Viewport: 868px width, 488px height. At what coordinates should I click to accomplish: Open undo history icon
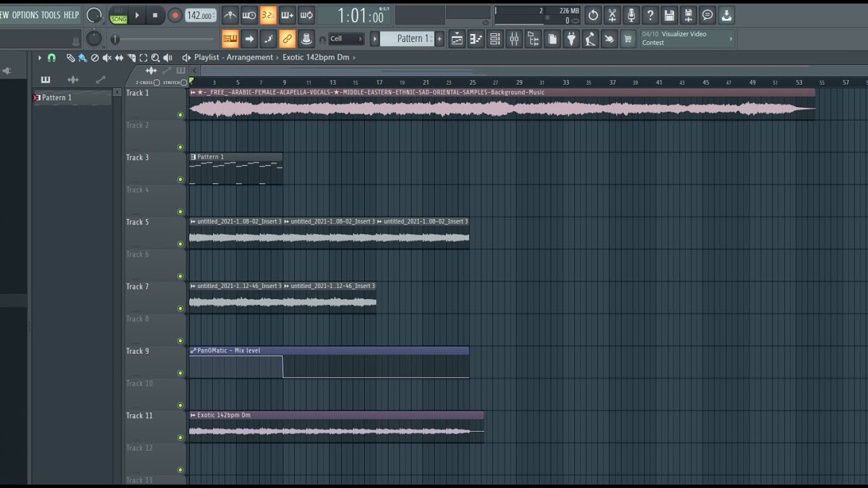click(x=593, y=15)
